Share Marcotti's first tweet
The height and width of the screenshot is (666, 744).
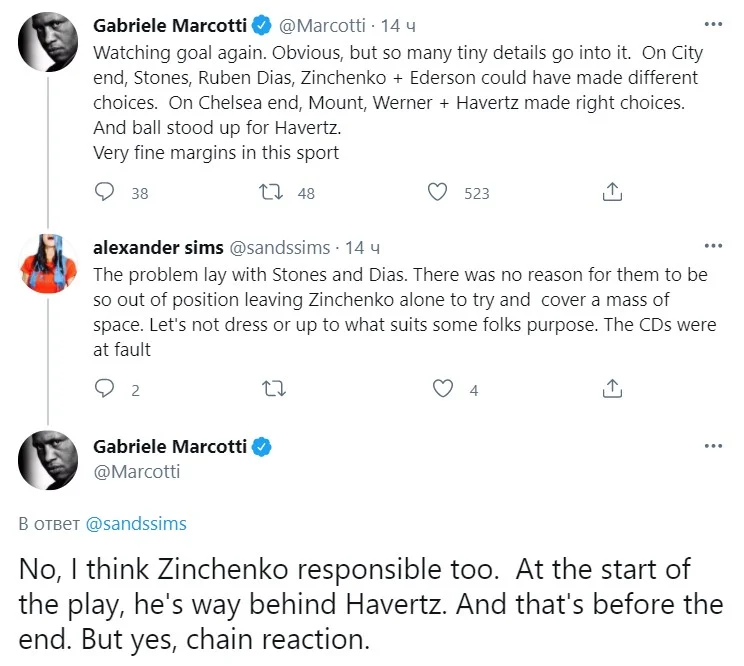click(x=615, y=192)
